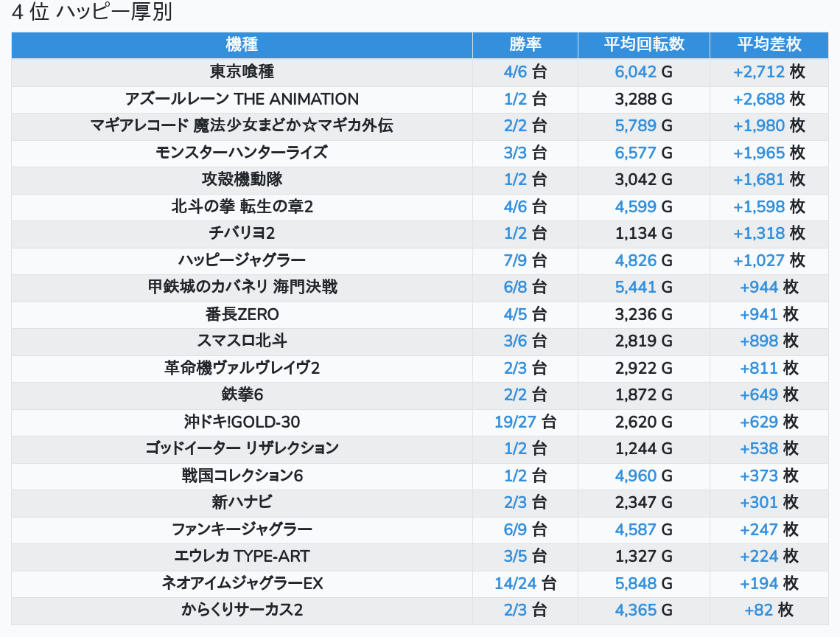Image resolution: width=840 pixels, height=637 pixels.
Task: Select the 5,789 G average spins value
Action: click(x=643, y=125)
